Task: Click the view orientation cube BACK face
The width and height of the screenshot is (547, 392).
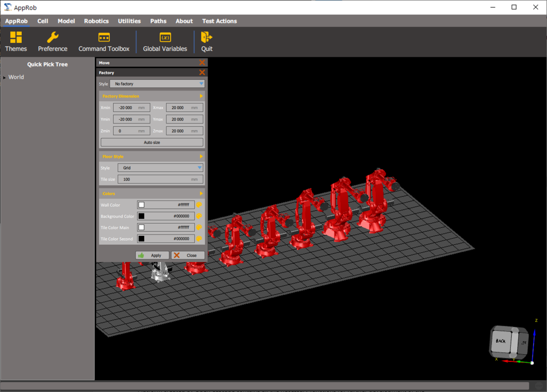Action: click(x=501, y=341)
